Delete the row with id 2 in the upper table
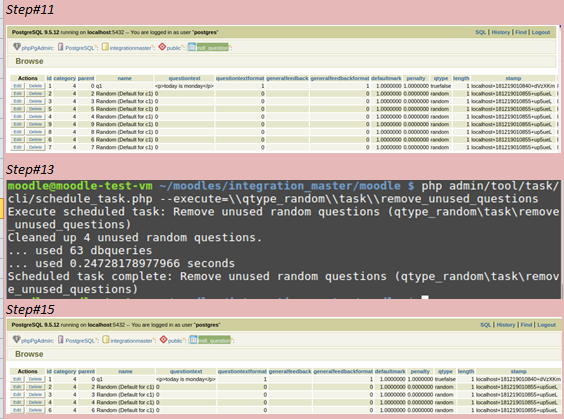This screenshot has height=419, width=564. point(35,94)
